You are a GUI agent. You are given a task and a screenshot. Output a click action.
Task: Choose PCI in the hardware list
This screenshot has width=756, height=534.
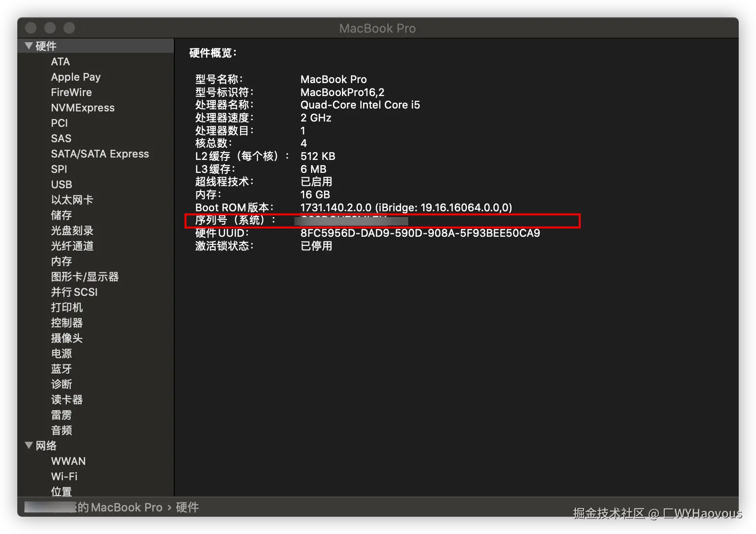[x=60, y=123]
